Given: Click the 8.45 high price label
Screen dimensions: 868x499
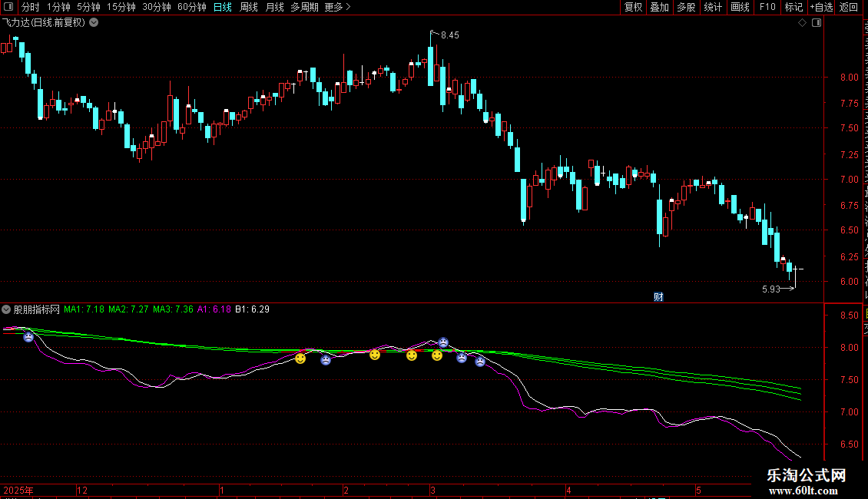Looking at the screenshot, I should pos(449,35).
